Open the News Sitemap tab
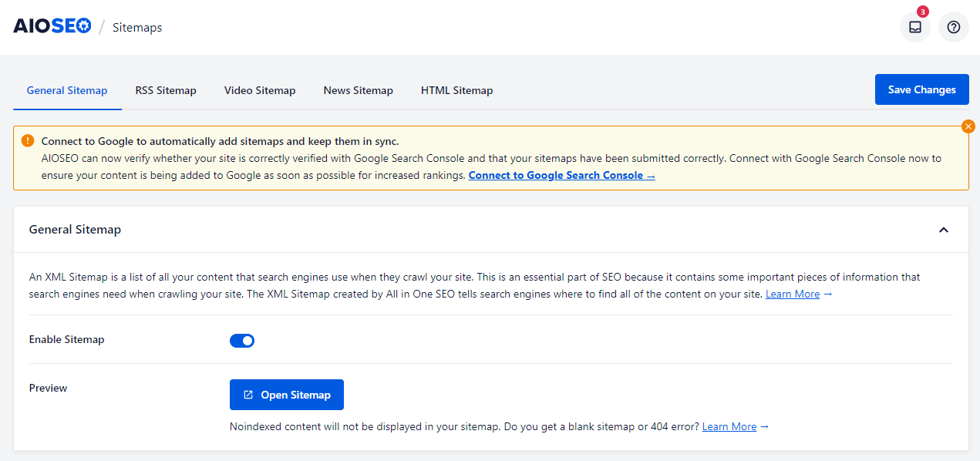Viewport: 980px width, 461px height. pyautogui.click(x=358, y=90)
